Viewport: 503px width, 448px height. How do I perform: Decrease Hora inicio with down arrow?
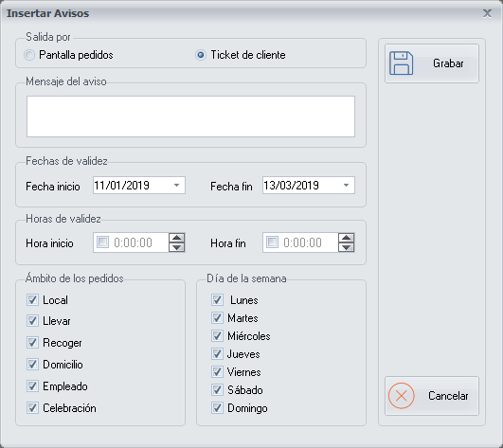[x=177, y=247]
